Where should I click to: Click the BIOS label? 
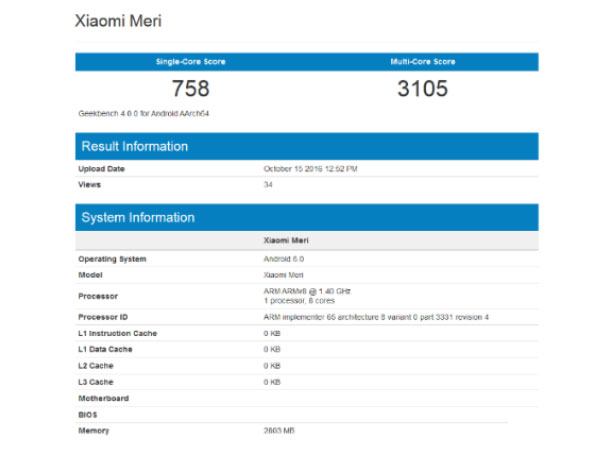click(x=88, y=415)
